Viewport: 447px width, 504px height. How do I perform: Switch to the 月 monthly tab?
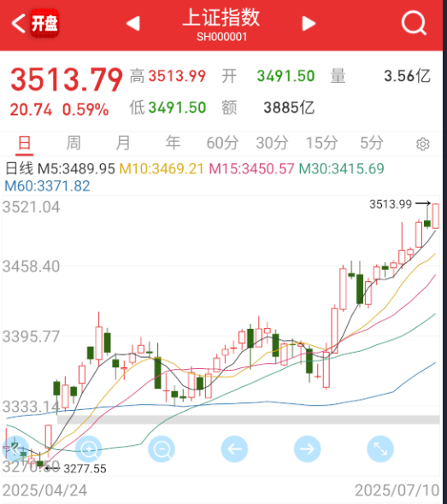tap(123, 143)
